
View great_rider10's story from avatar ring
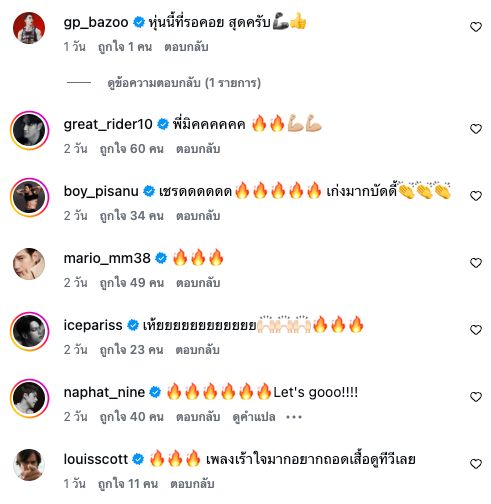(x=29, y=130)
